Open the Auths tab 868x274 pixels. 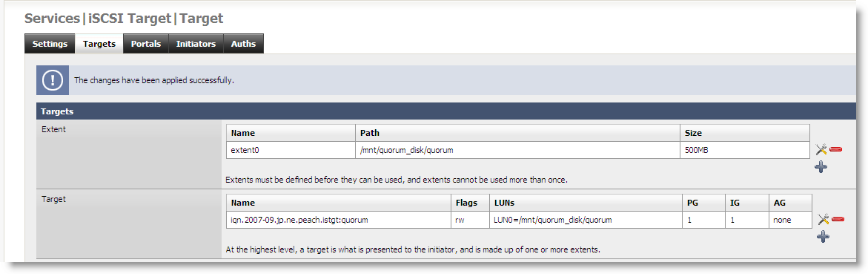[x=244, y=44]
